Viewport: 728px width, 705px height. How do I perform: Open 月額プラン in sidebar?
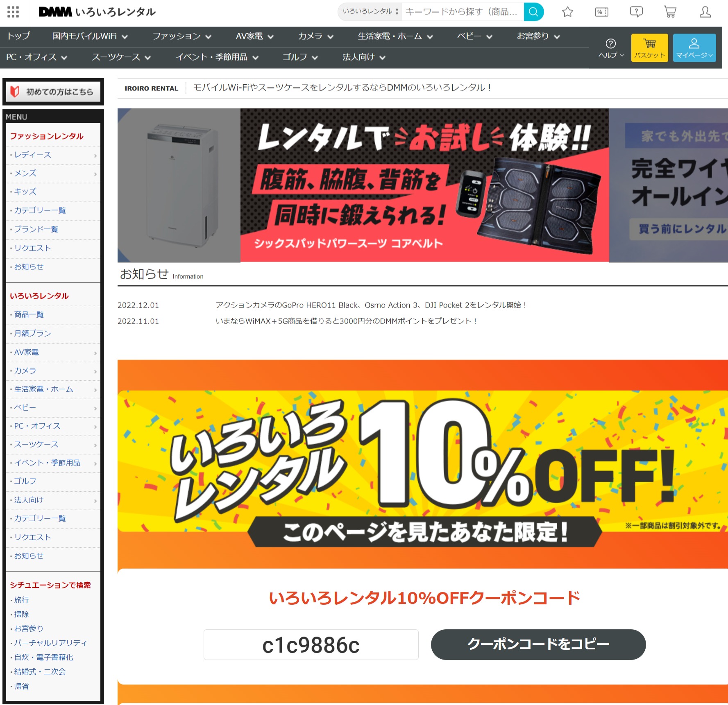point(53,334)
